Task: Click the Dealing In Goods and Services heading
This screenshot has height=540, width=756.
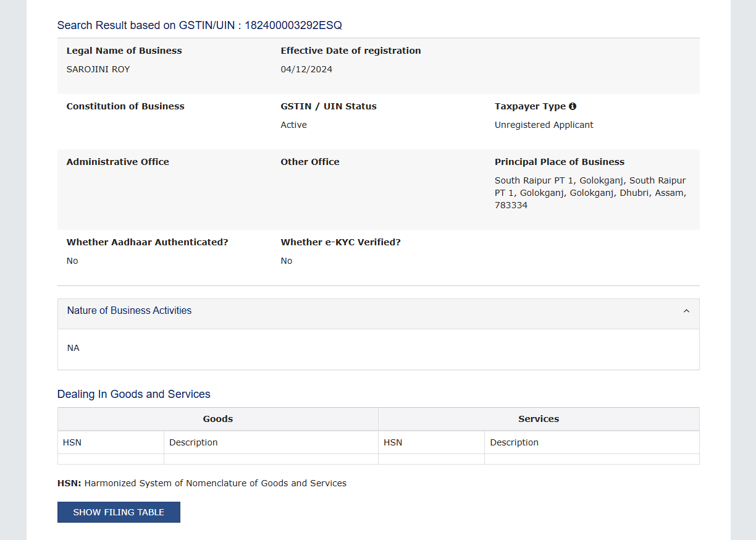Action: click(134, 394)
